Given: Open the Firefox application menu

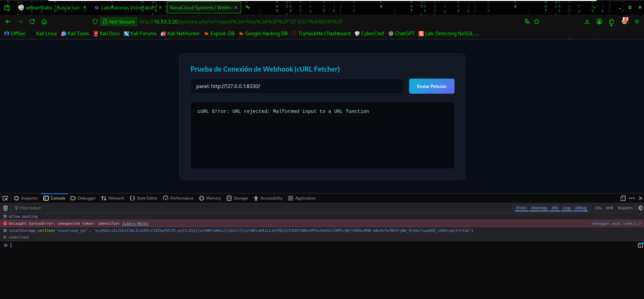Looking at the screenshot, I should coord(637,22).
